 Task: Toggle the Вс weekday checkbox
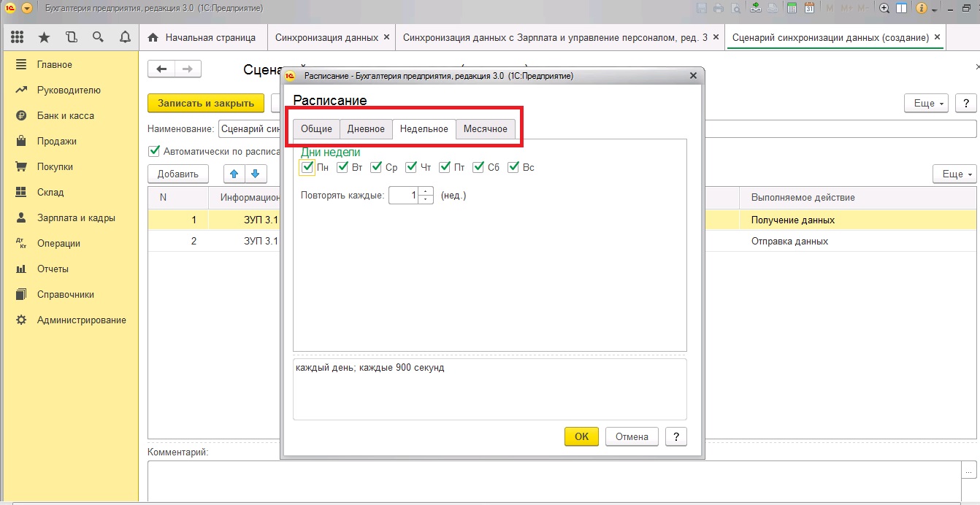[x=514, y=167]
